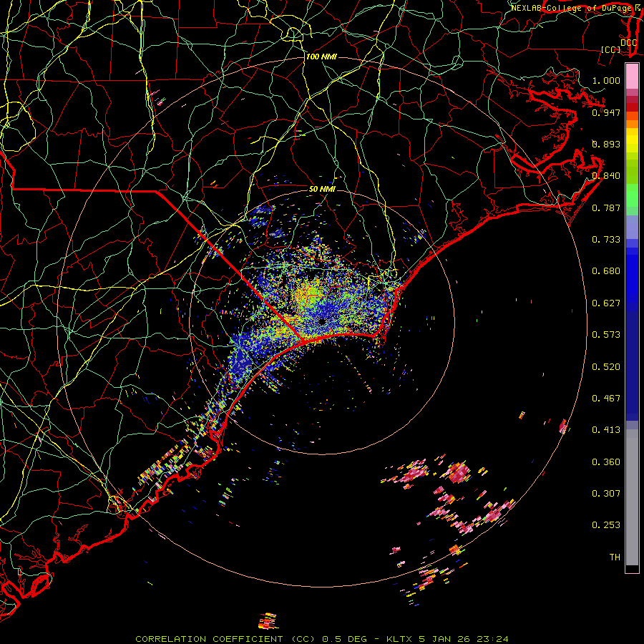Click the 23:24 timestamp
Viewport: 644px width, 644px height.
pos(492,639)
